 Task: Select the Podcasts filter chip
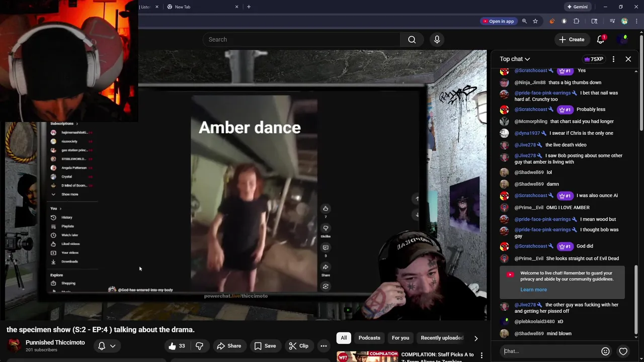pyautogui.click(x=369, y=338)
